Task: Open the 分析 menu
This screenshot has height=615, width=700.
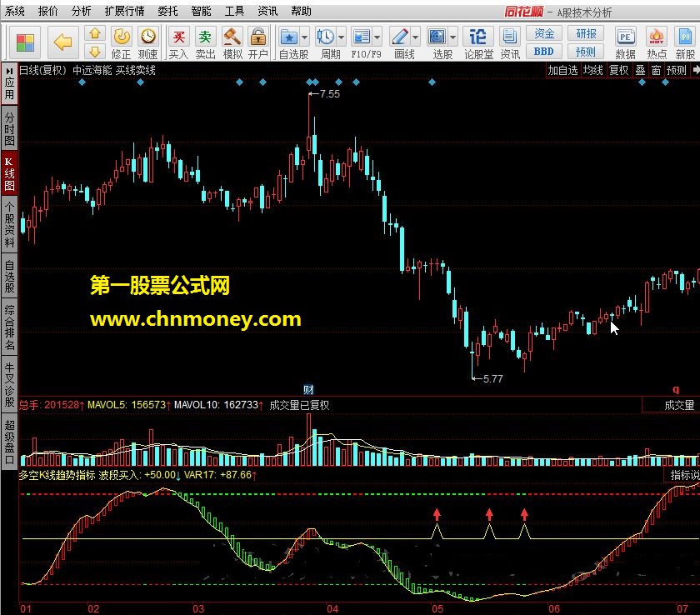Action: (82, 11)
